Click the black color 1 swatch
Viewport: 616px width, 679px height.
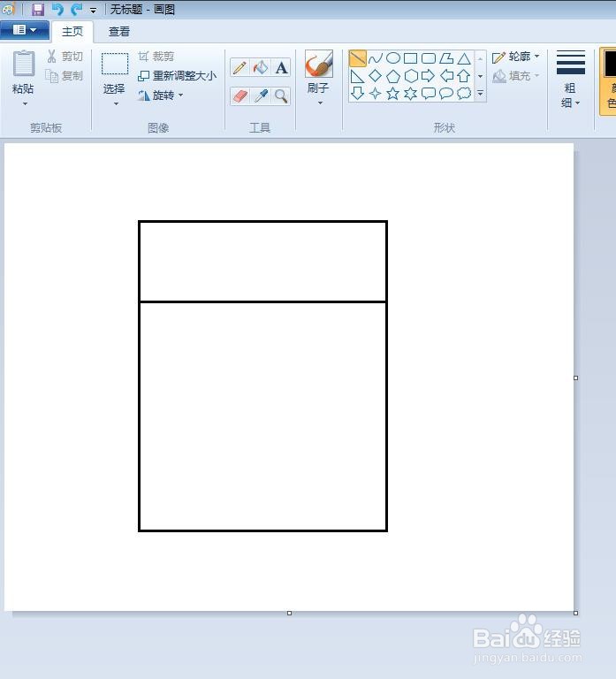(610, 64)
